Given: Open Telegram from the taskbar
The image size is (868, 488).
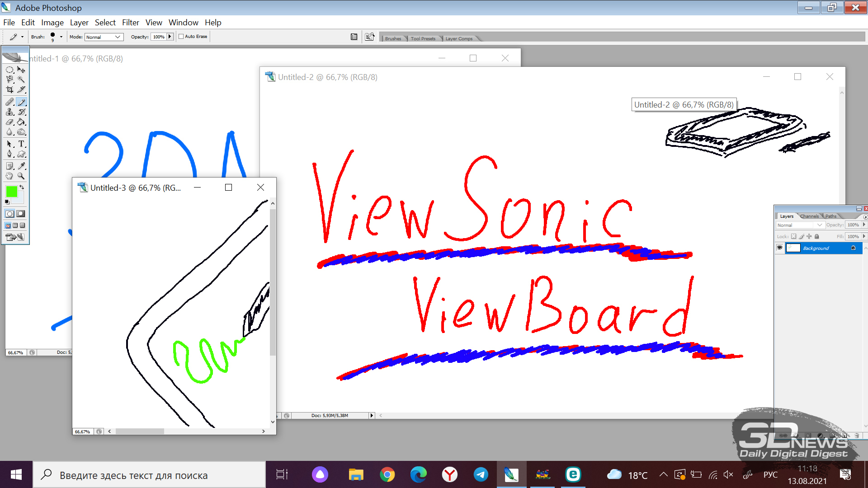Looking at the screenshot, I should [x=481, y=475].
